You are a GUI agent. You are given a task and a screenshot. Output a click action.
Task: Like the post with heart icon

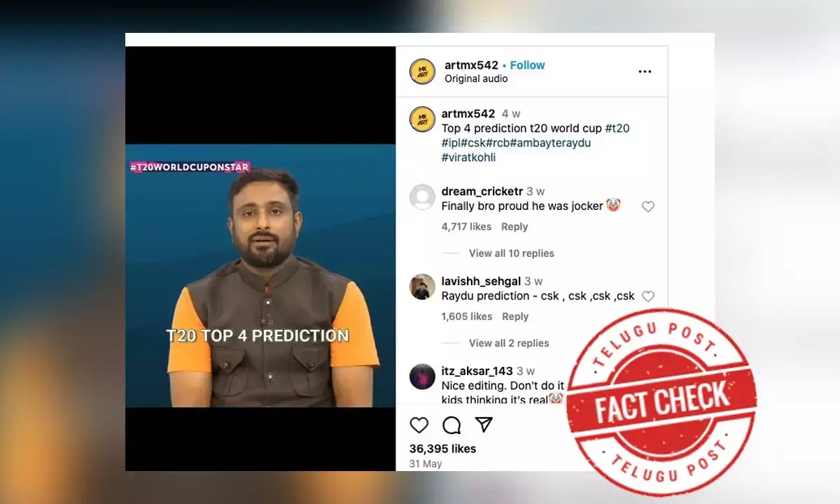pyautogui.click(x=419, y=425)
